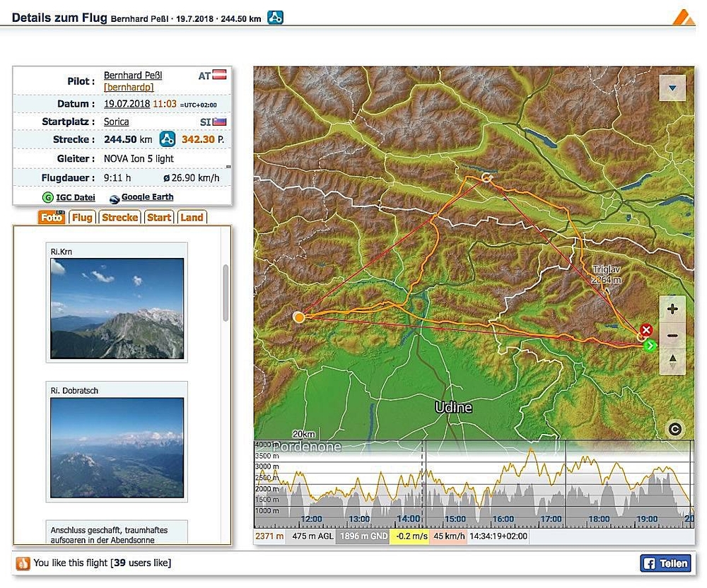This screenshot has width=707, height=588.
Task: Open the Sorica launch site link
Action: pos(117,122)
